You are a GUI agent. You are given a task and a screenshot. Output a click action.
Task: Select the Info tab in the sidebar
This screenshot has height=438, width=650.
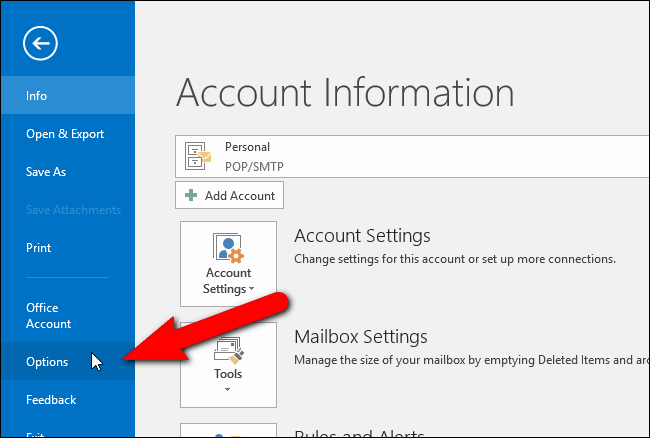pos(37,96)
